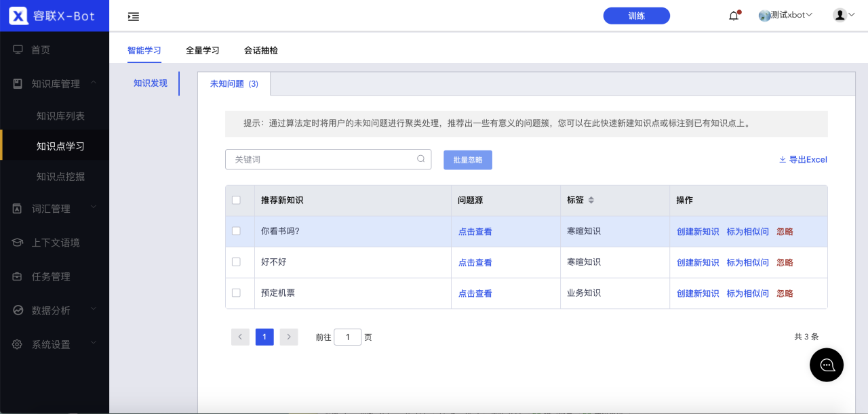The image size is (868, 414).
Task: Sort by 标签 column arrows
Action: (591, 201)
